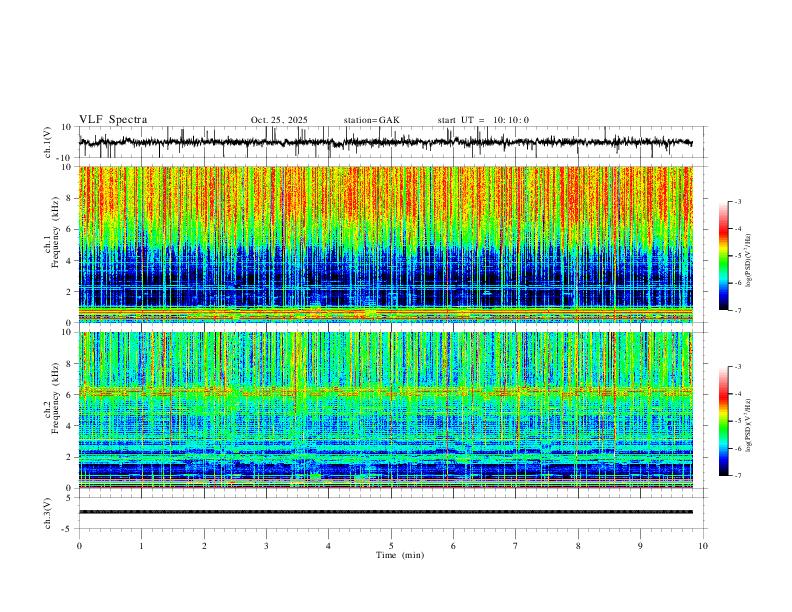This screenshot has width=792, height=612.
Task: Click time axis tick label "7"
Action: click(516, 546)
